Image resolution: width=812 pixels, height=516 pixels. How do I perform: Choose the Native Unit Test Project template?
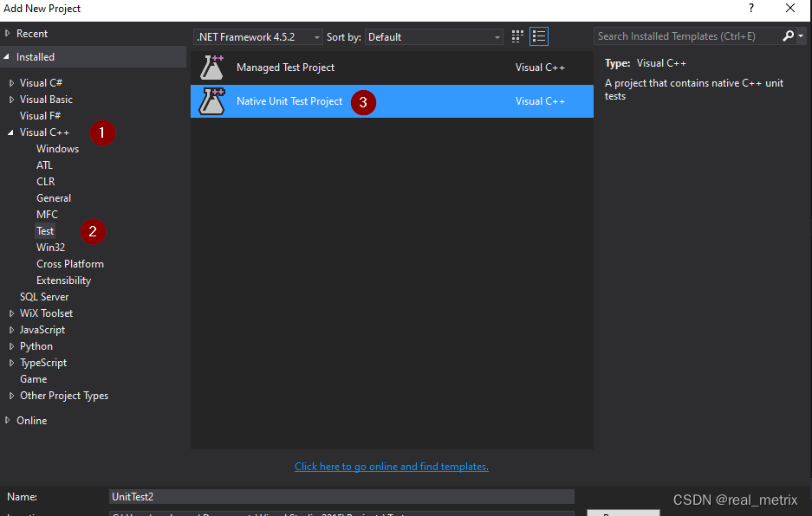pyautogui.click(x=392, y=101)
